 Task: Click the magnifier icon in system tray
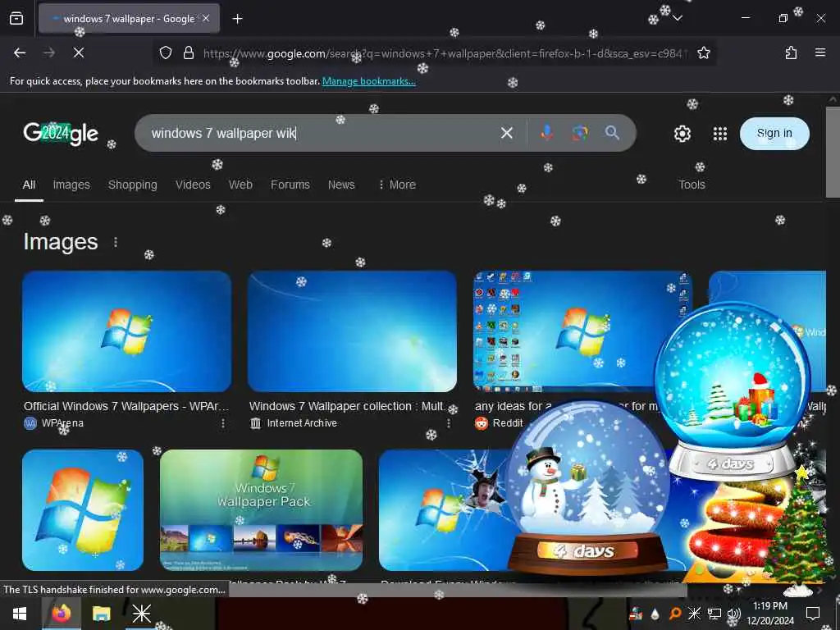(675, 614)
